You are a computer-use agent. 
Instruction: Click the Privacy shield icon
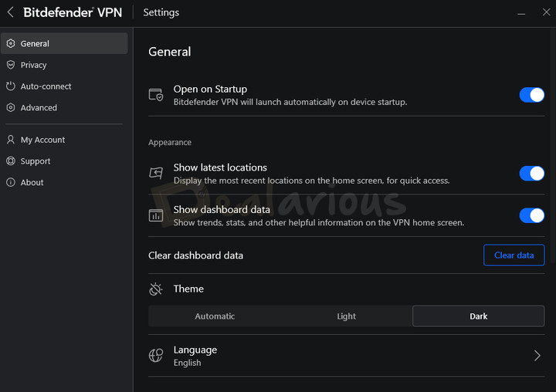click(x=11, y=65)
